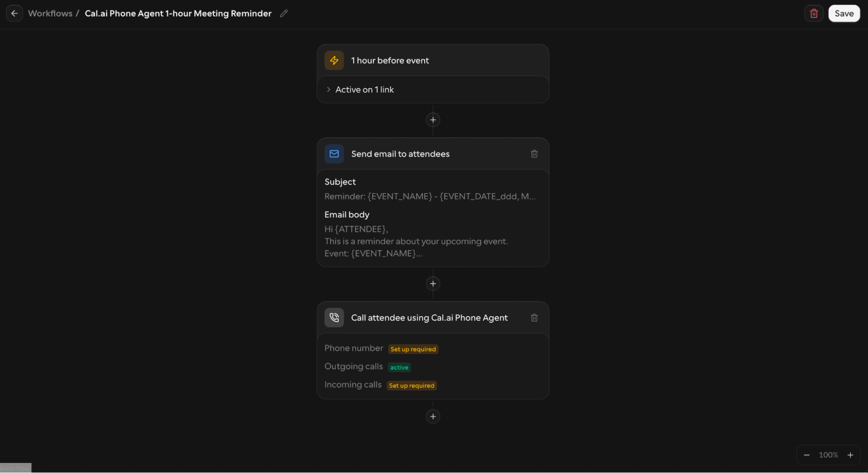Go back using the arrow button

point(14,13)
